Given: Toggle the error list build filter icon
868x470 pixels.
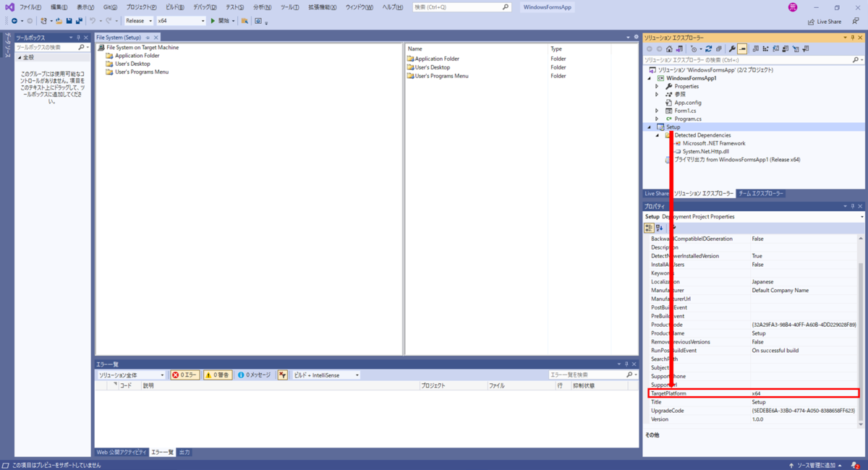Looking at the screenshot, I should [282, 375].
